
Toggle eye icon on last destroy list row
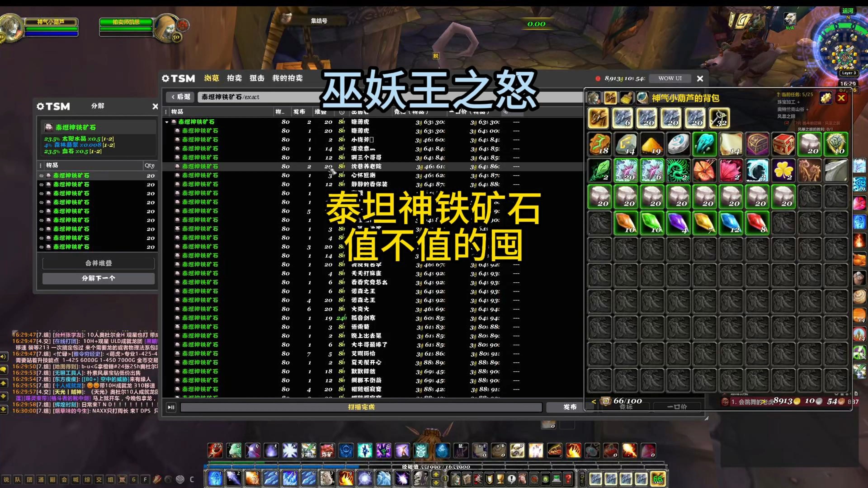tap(41, 247)
